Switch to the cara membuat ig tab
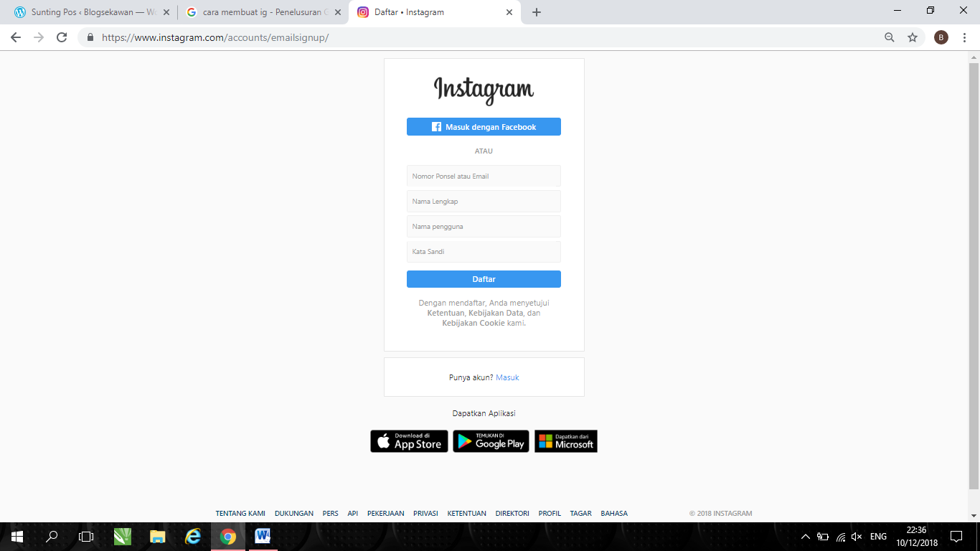This screenshot has width=980, height=551. tap(262, 12)
